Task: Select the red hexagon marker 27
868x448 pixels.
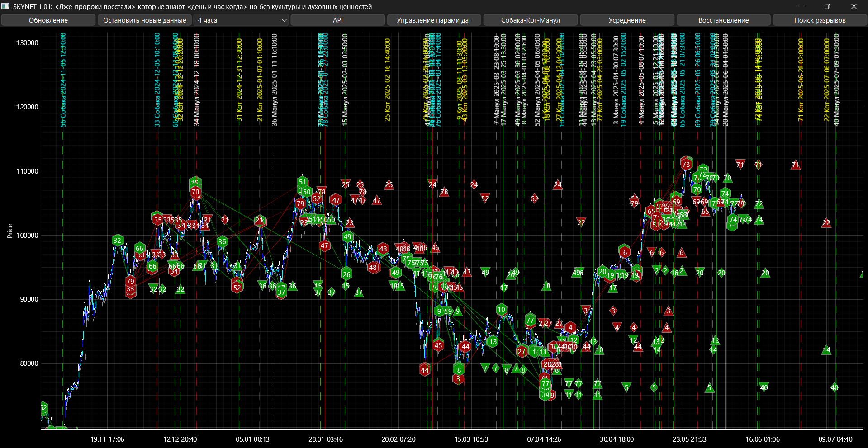Action: (x=522, y=351)
